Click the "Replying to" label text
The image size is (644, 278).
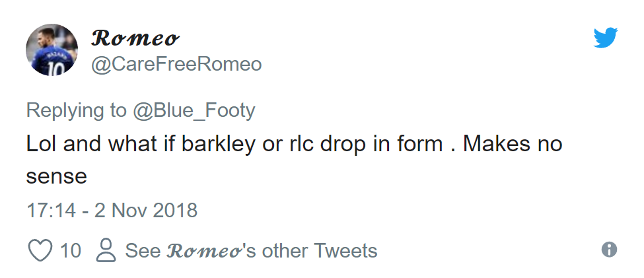[78, 110]
